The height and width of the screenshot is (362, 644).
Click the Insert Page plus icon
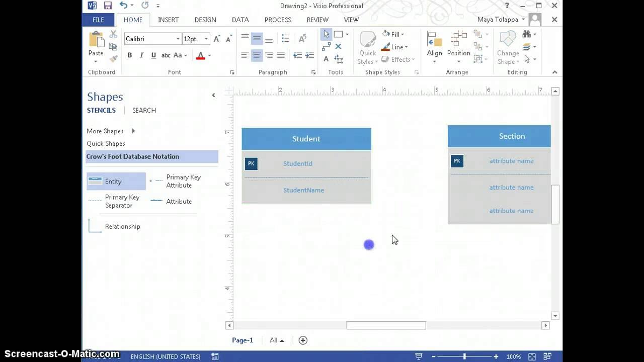[303, 340]
